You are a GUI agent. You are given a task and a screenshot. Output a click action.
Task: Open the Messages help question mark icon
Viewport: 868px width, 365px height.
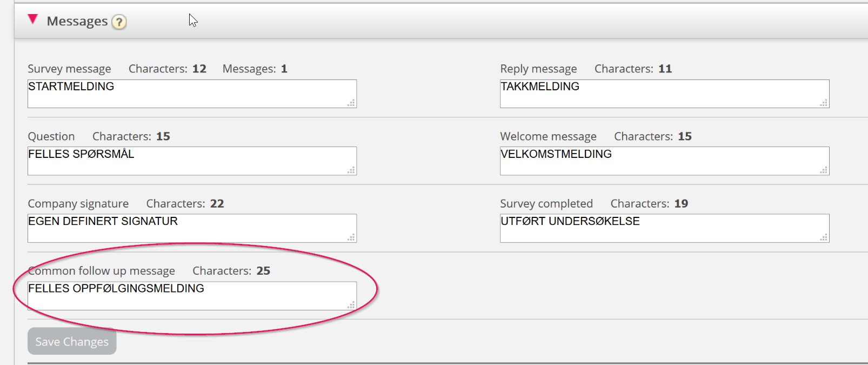coord(119,22)
